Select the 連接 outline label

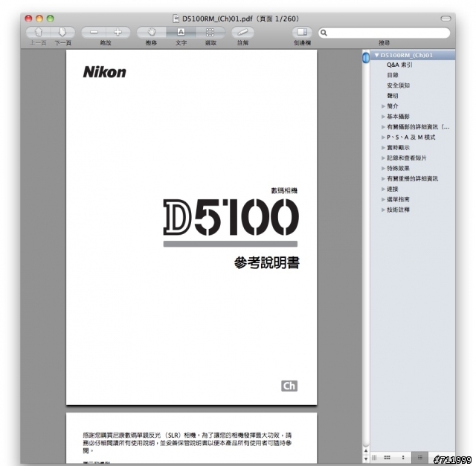click(393, 189)
